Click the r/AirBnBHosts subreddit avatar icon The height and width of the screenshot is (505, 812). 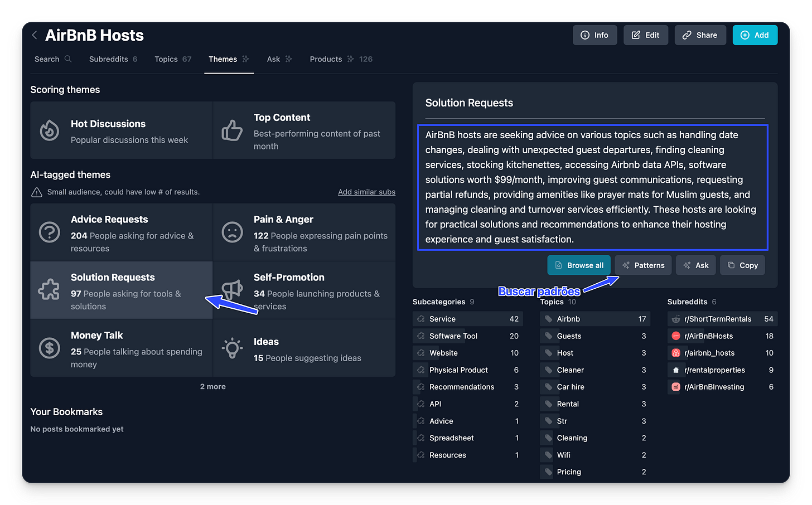[x=676, y=336]
